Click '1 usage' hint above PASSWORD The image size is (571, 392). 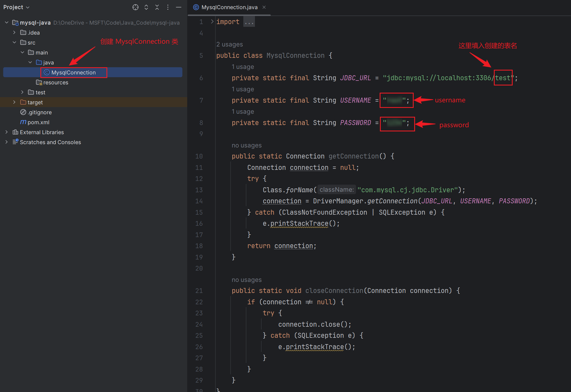tap(243, 111)
